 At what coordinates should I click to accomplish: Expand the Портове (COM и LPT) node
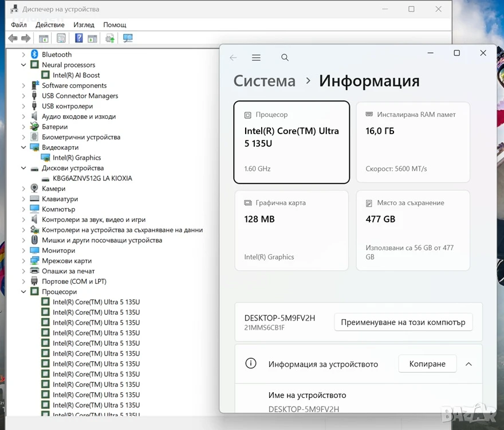point(23,282)
